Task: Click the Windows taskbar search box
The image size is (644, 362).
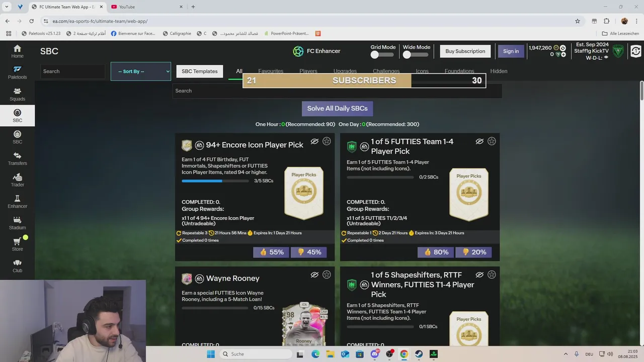Action: click(x=257, y=354)
